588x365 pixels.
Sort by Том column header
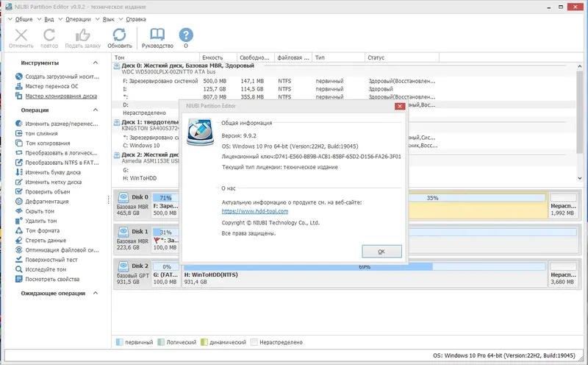coord(156,57)
